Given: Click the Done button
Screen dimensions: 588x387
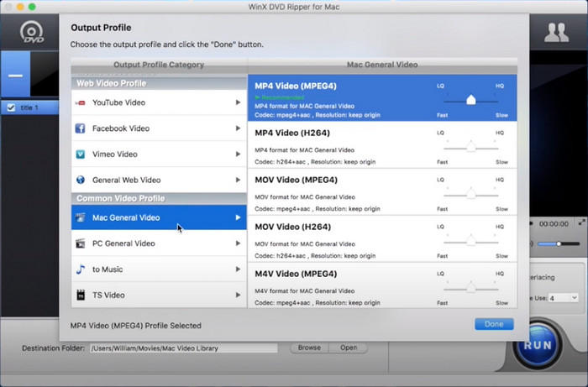Looking at the screenshot, I should point(494,324).
